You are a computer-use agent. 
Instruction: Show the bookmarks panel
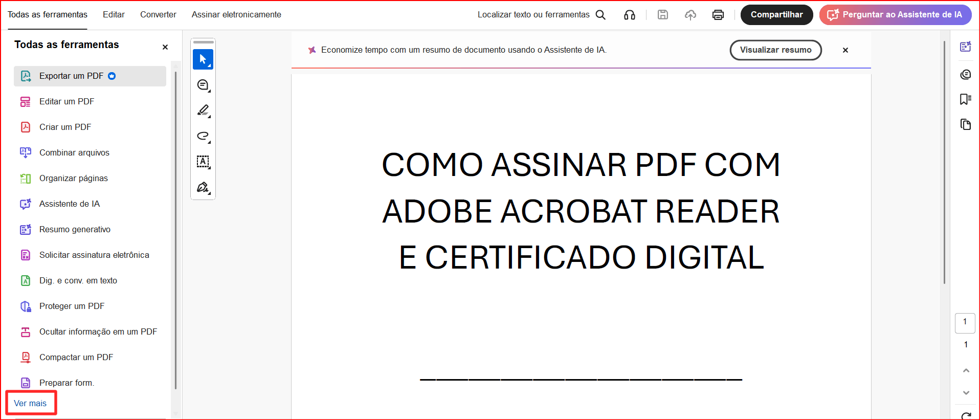coord(966,99)
